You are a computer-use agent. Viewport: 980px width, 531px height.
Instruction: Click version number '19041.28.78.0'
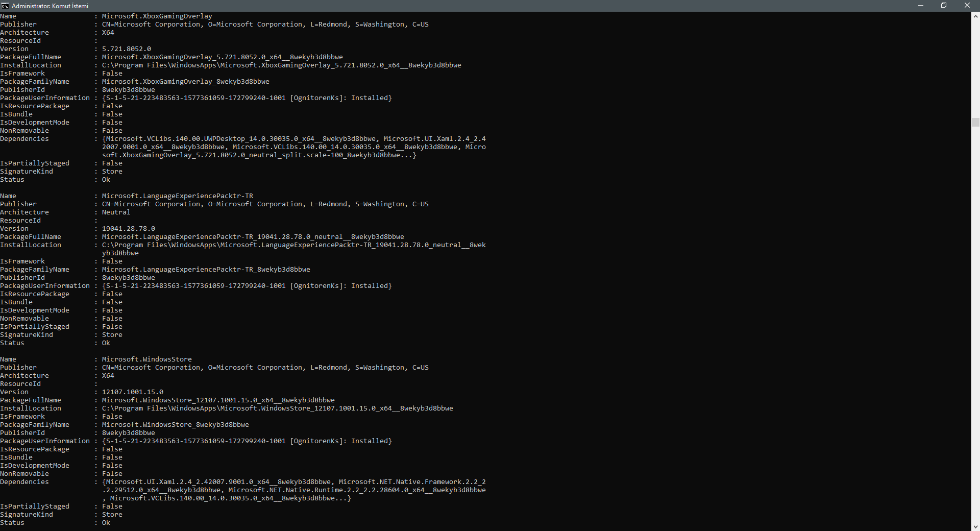click(x=129, y=229)
